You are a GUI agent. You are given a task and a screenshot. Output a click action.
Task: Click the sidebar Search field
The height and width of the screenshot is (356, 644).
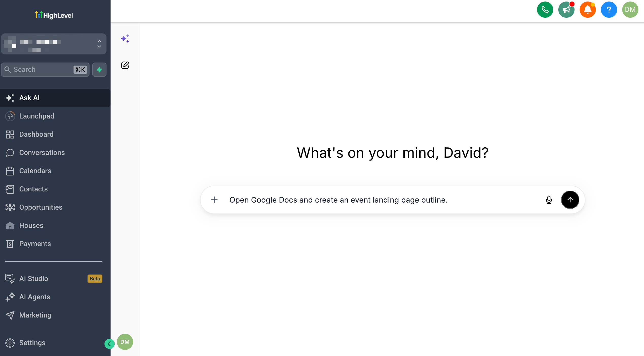click(x=45, y=70)
